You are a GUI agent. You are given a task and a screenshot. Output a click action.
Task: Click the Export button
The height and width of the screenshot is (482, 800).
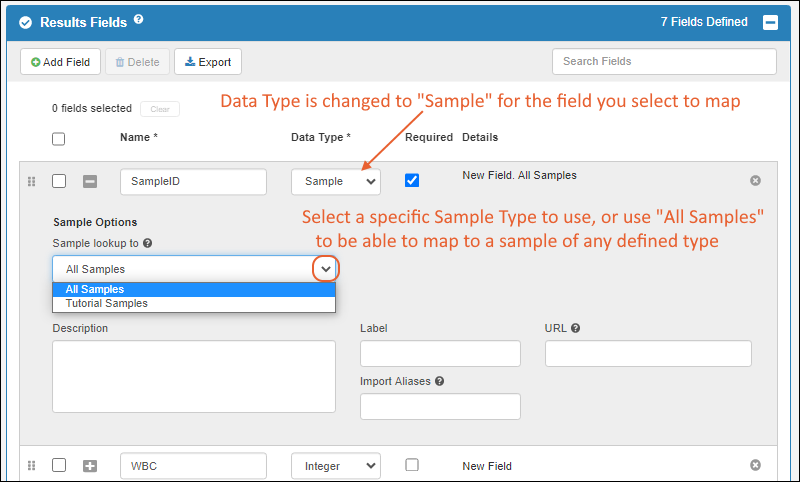click(208, 62)
